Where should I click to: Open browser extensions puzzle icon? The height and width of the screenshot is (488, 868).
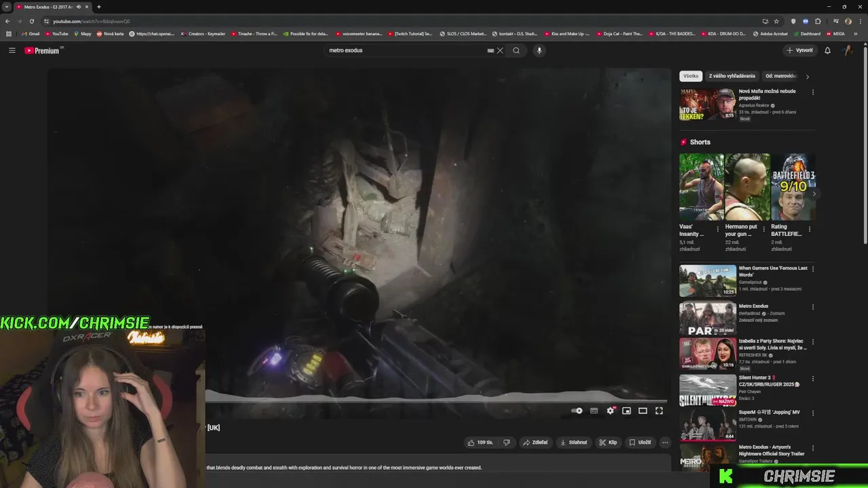pos(818,21)
